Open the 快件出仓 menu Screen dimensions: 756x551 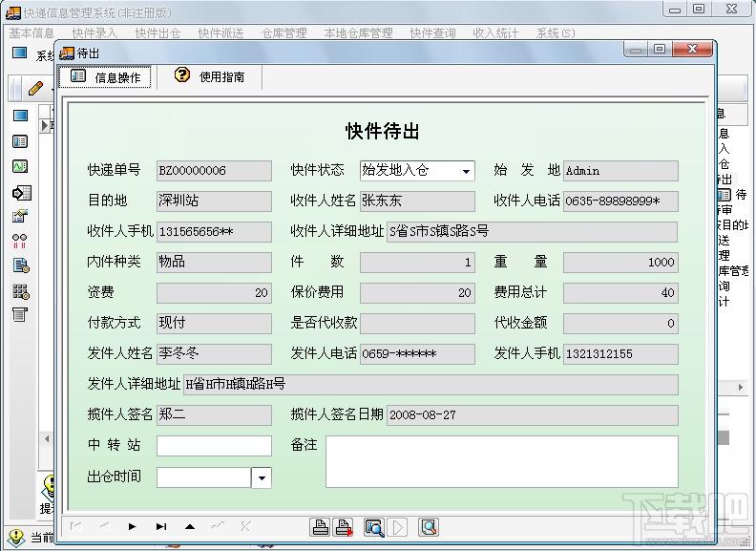[x=157, y=32]
